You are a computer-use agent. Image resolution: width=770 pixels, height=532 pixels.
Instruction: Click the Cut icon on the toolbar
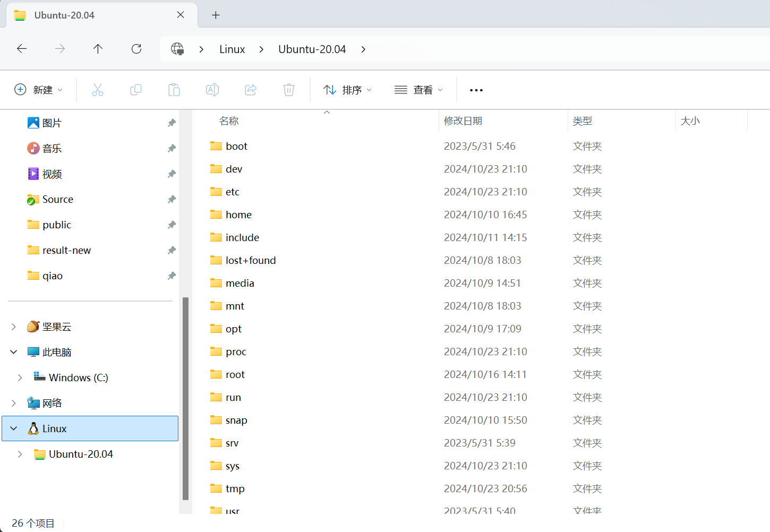98,90
